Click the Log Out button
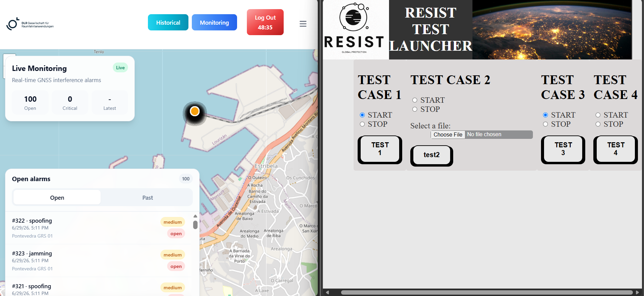Image resolution: width=644 pixels, height=296 pixels. [265, 22]
